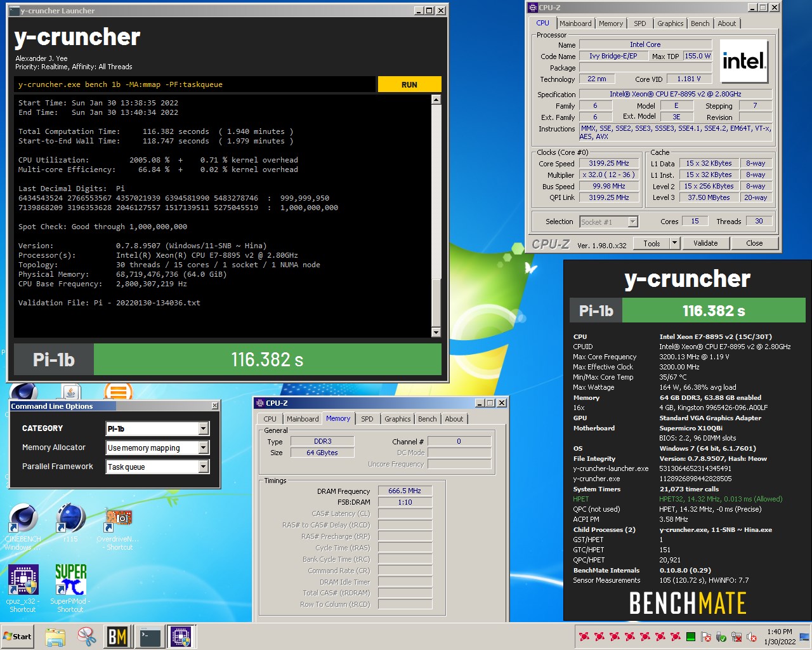The image size is (812, 650).
Task: Open Bench tab in lower CPU-Z window
Action: pyautogui.click(x=428, y=419)
